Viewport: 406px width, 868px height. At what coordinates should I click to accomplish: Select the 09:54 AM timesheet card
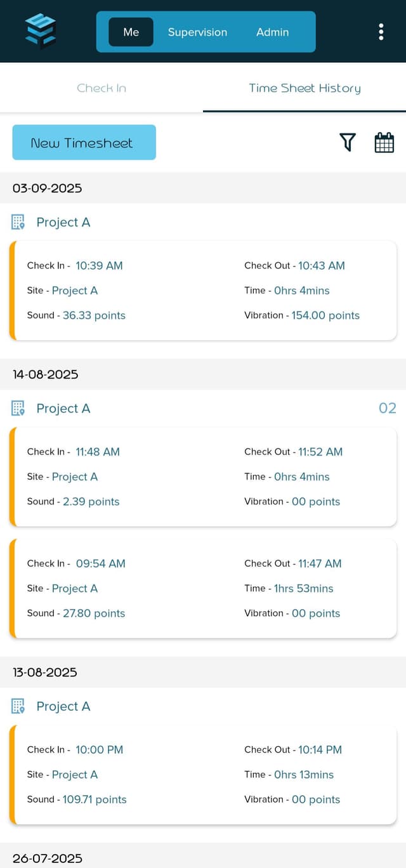[203, 588]
